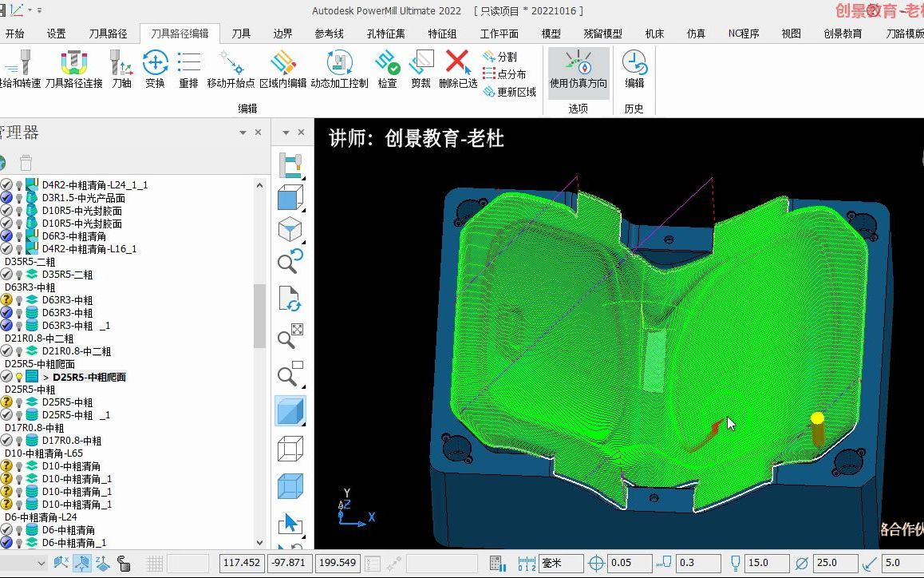Click scroll-down arrow of explorer tree
Screen dimensions: 924x578
[x=259, y=543]
